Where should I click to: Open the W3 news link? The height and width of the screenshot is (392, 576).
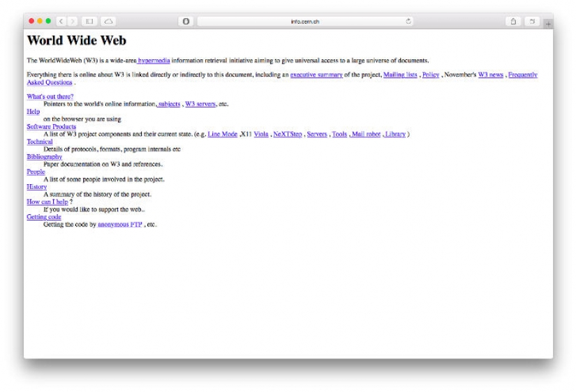coord(490,75)
